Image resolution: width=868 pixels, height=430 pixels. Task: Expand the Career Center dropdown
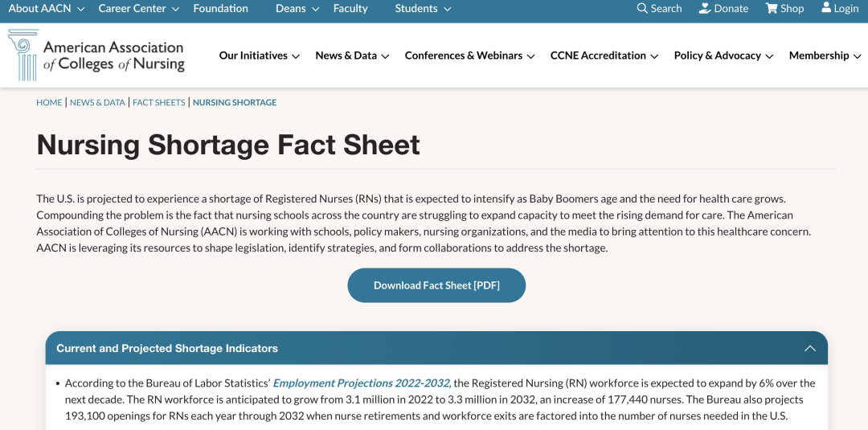[x=140, y=8]
